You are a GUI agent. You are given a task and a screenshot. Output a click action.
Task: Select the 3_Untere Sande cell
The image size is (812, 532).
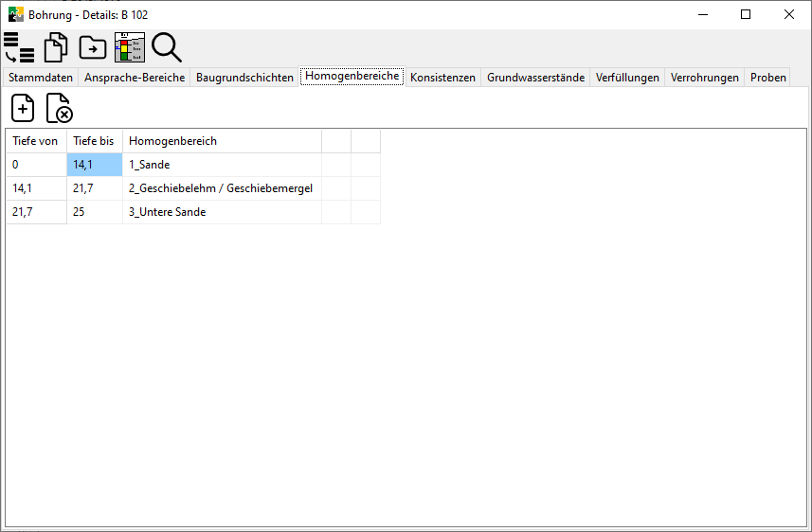pyautogui.click(x=167, y=212)
